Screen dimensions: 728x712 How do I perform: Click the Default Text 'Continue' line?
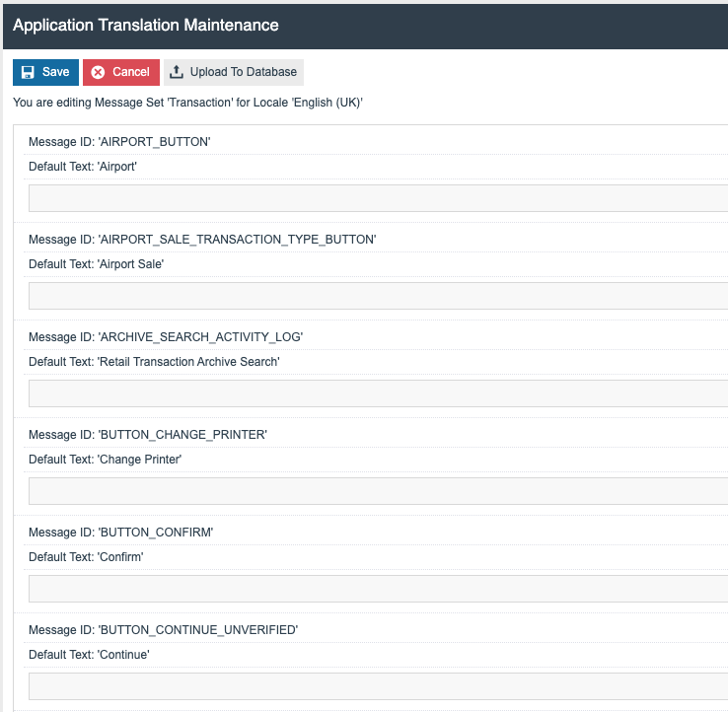coord(89,655)
